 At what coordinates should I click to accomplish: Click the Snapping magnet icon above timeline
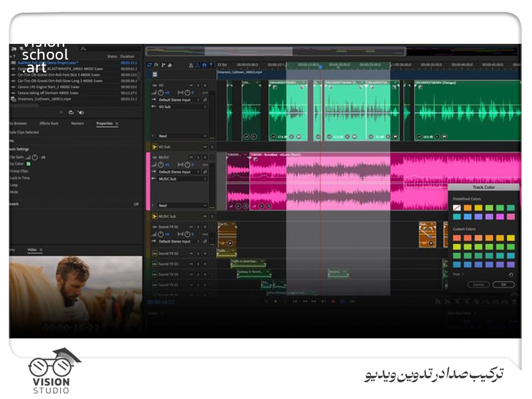tap(204, 65)
